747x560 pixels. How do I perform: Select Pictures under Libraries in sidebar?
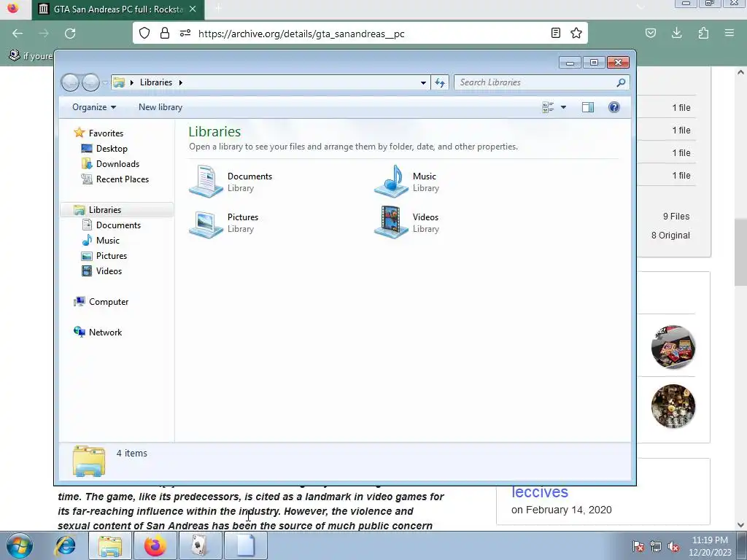click(104, 256)
